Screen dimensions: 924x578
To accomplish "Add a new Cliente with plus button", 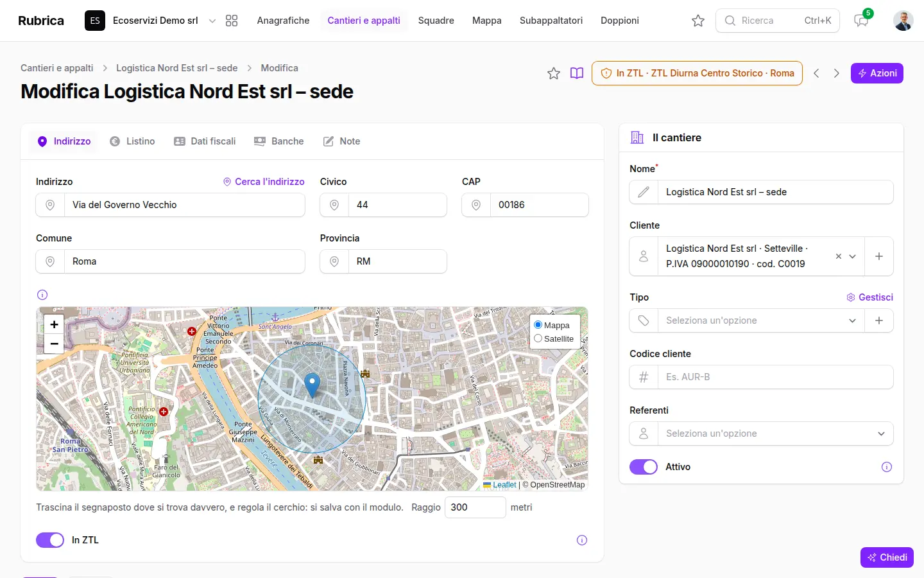I will pyautogui.click(x=879, y=256).
